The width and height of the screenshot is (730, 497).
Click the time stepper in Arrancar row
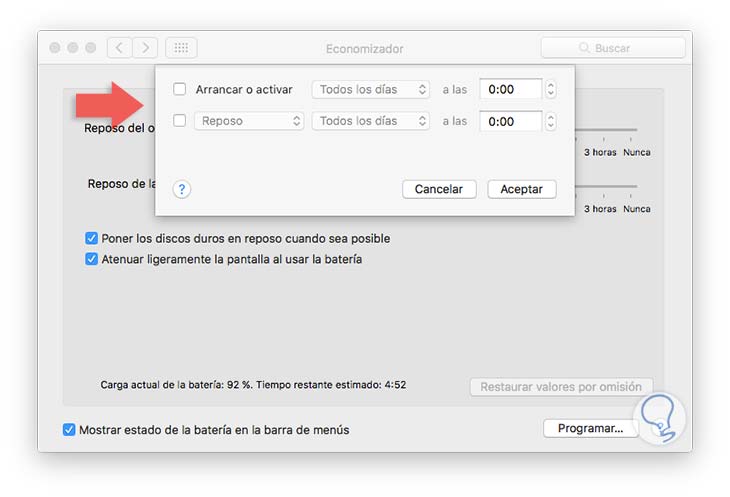coord(551,89)
